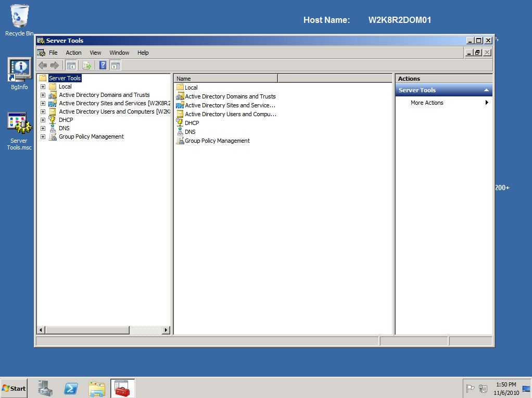Click the Action Center flag tray icon
Screen dimensions: 532x398
470,389
